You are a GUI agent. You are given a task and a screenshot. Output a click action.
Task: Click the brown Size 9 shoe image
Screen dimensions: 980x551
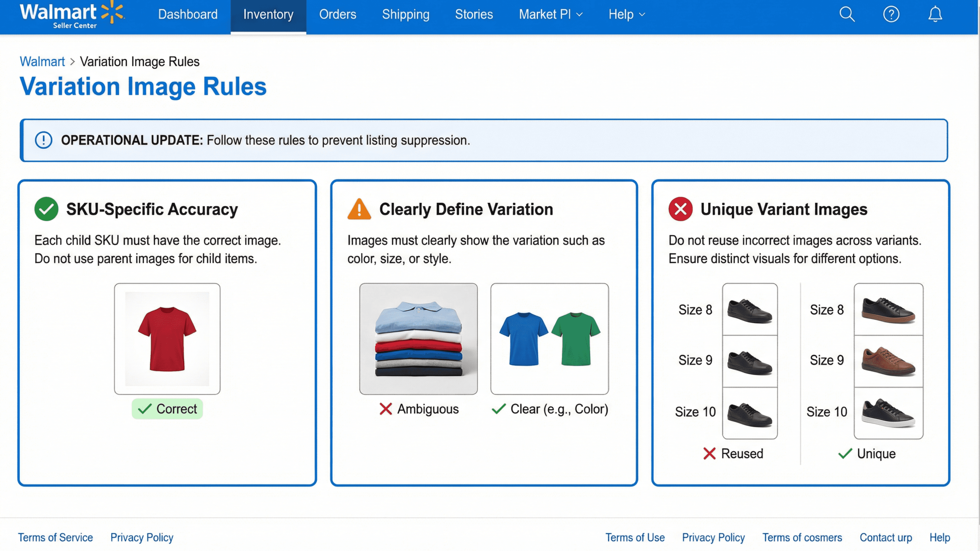point(888,361)
